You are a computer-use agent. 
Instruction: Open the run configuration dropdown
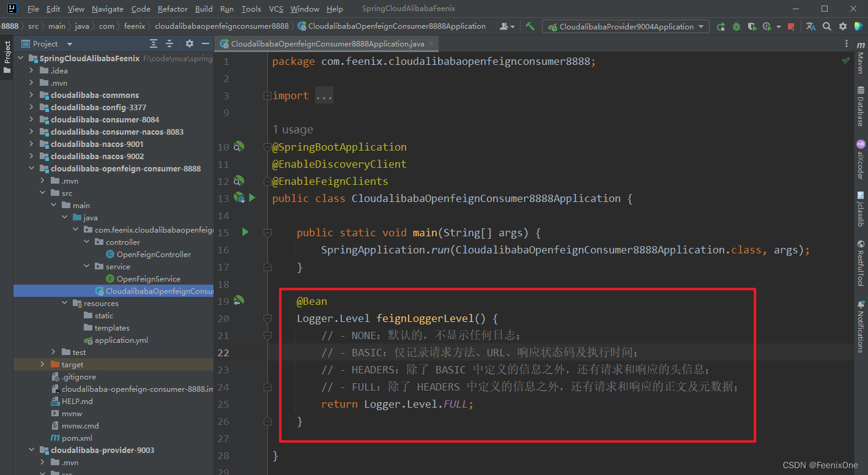tap(626, 26)
